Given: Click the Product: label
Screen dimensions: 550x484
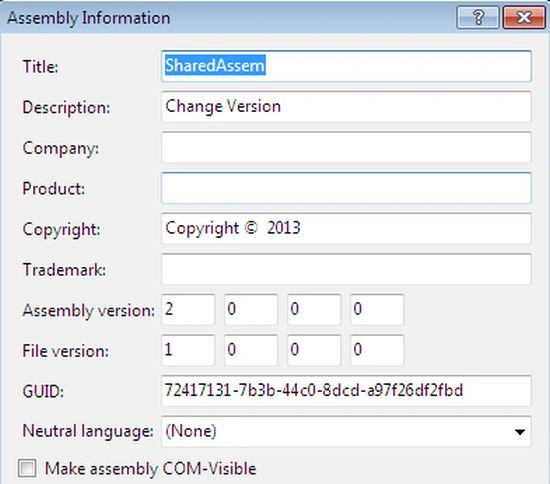Looking at the screenshot, I should coord(54,188).
